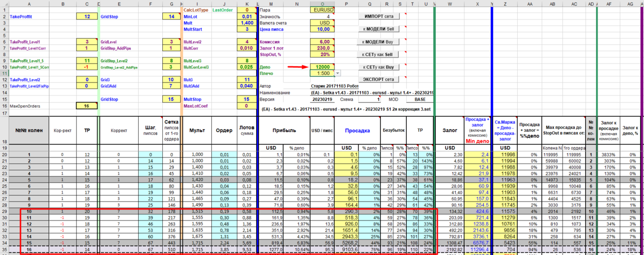
Task: Click the LastOrder label
Action: click(222, 10)
